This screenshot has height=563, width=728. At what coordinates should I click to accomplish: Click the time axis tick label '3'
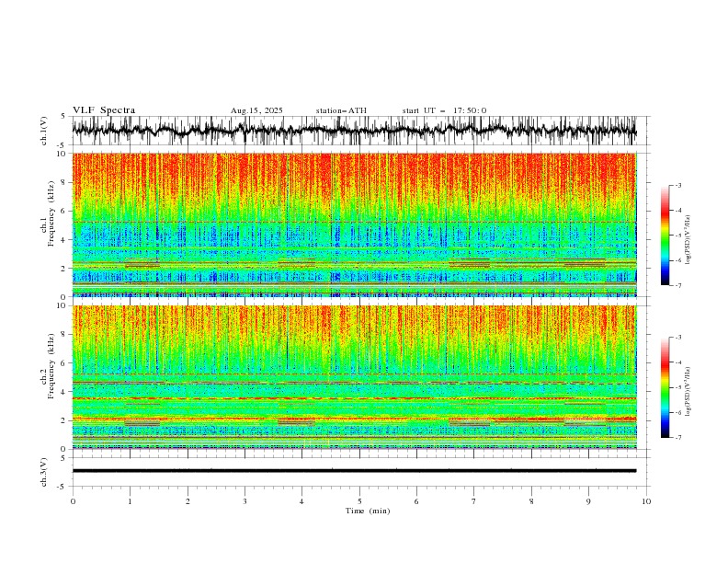pyautogui.click(x=245, y=501)
